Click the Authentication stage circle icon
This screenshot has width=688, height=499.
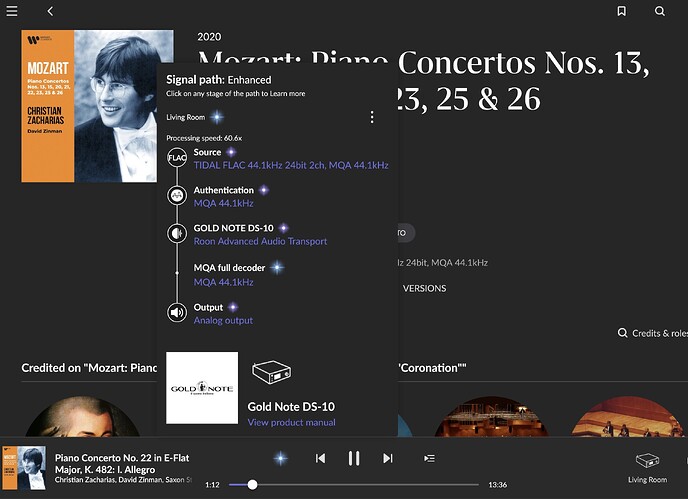[x=177, y=195]
